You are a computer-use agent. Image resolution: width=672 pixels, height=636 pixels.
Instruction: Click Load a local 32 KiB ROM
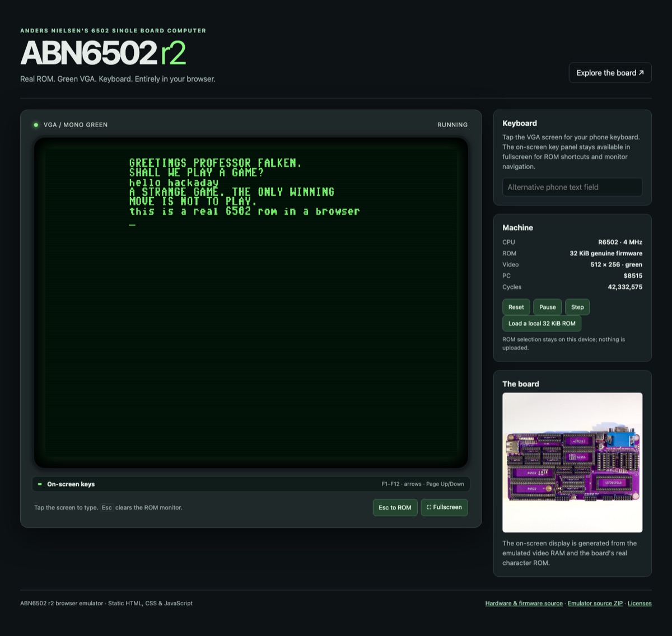(542, 323)
